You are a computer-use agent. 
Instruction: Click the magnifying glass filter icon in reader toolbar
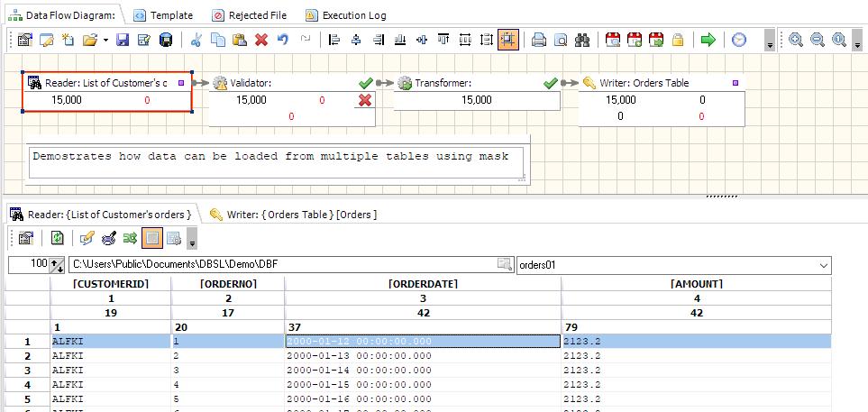tap(108, 238)
